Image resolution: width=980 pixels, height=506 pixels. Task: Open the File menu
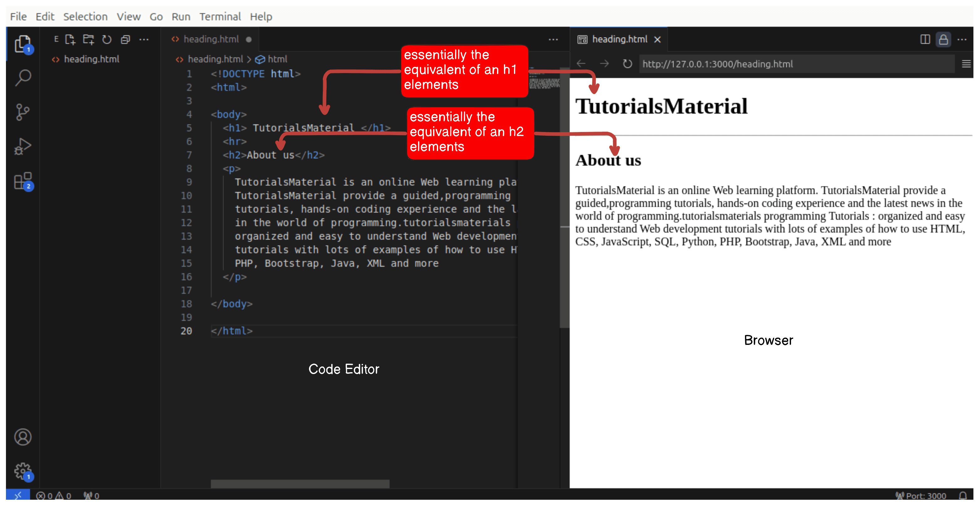point(18,17)
